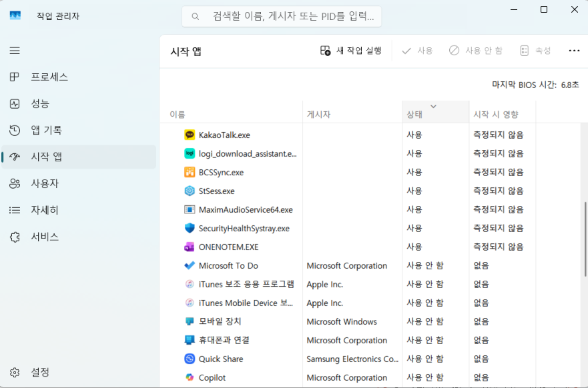The width and height of the screenshot is (588, 388).
Task: Show the 자세히 page
Action: [79, 210]
